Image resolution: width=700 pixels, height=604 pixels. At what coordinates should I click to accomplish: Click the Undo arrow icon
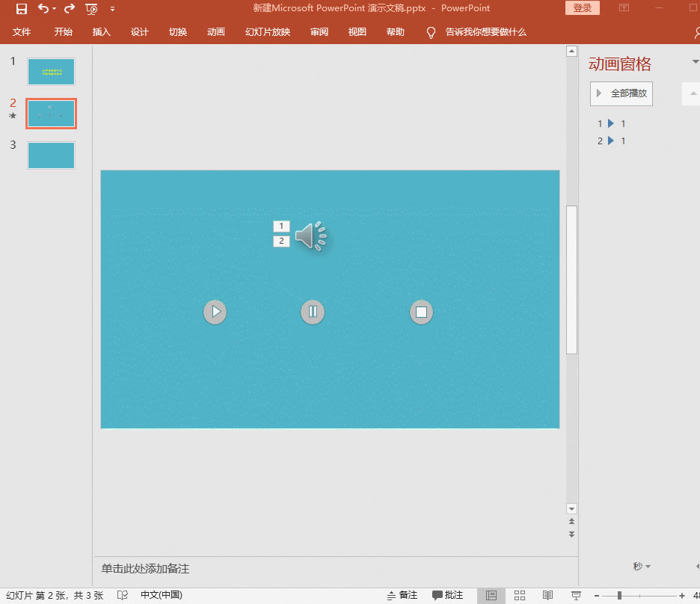[43, 9]
